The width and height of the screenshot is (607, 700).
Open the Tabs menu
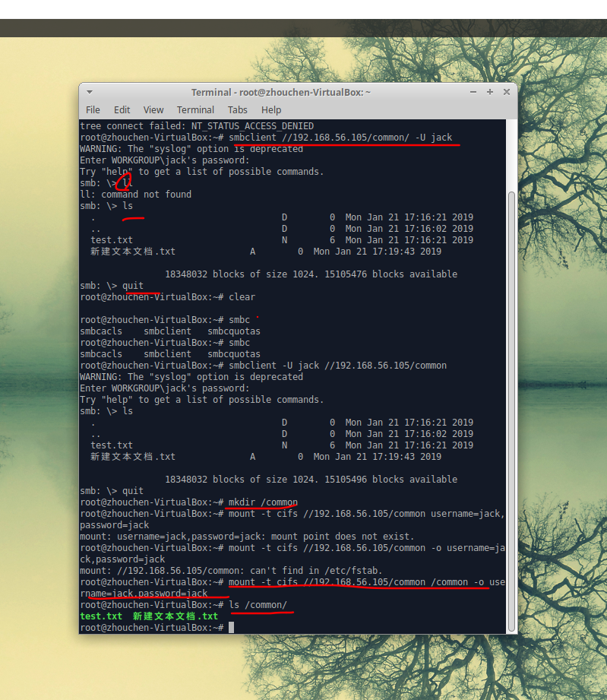coord(238,109)
